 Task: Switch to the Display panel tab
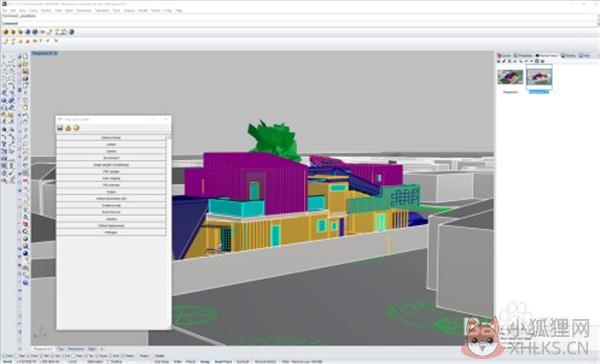click(568, 55)
